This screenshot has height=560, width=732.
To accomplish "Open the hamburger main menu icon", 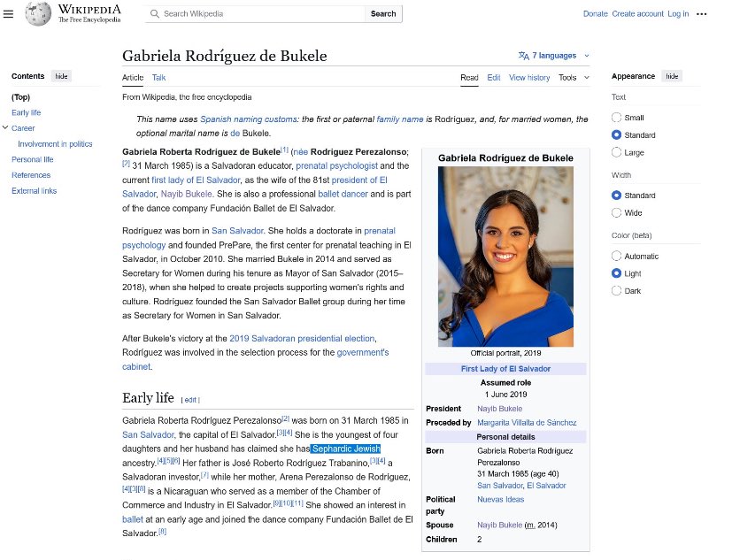I will (x=9, y=14).
